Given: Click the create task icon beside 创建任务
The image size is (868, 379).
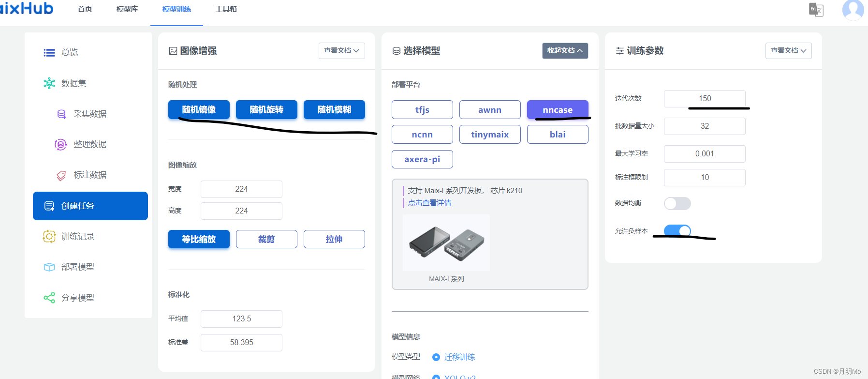Looking at the screenshot, I should pos(49,206).
